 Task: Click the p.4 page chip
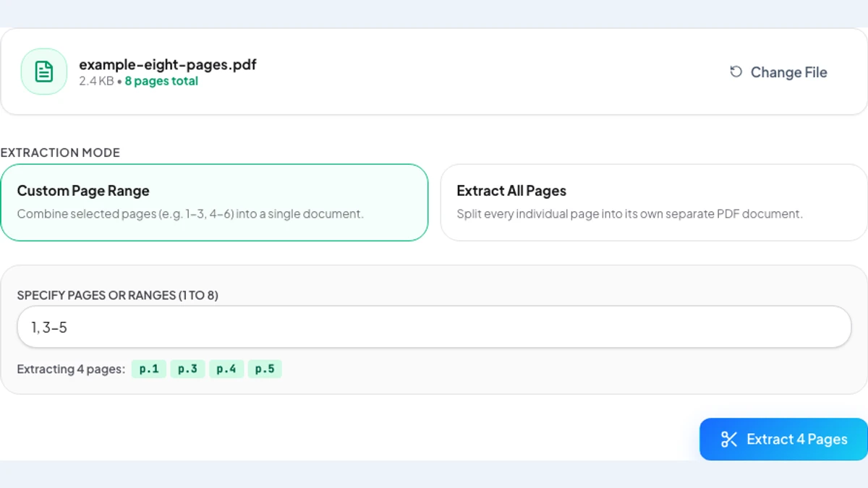pyautogui.click(x=226, y=369)
